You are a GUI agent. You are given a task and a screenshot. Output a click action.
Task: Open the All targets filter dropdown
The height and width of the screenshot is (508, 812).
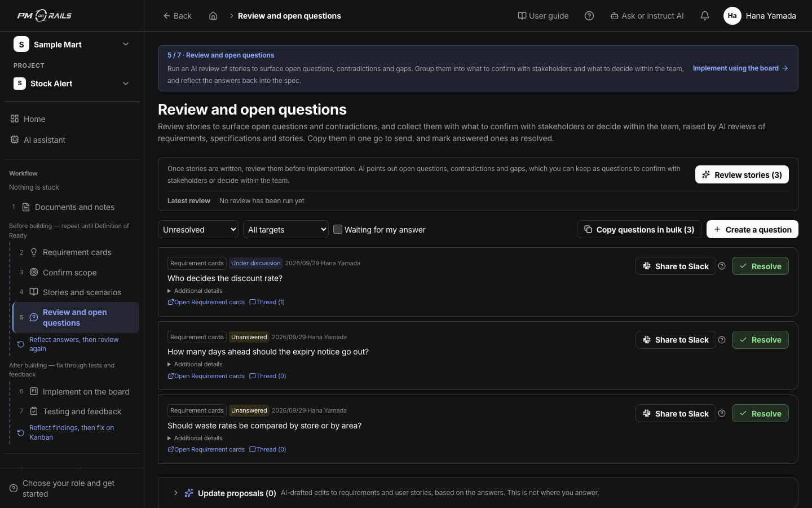[x=286, y=229]
